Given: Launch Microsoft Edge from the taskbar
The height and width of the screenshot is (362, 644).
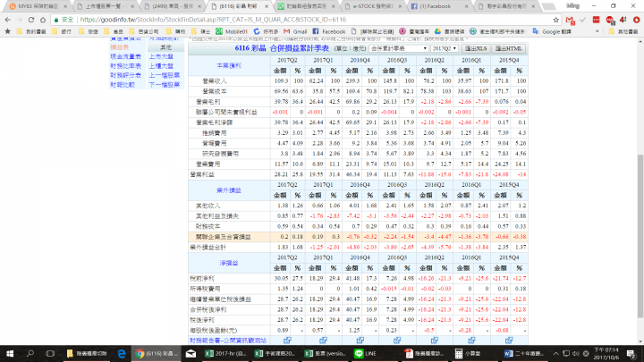Looking at the screenshot, I should [122, 353].
